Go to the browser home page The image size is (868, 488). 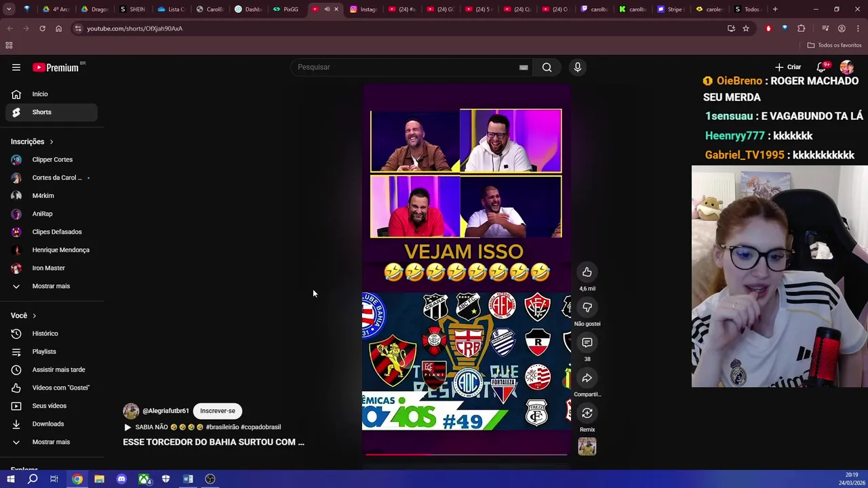(58, 28)
